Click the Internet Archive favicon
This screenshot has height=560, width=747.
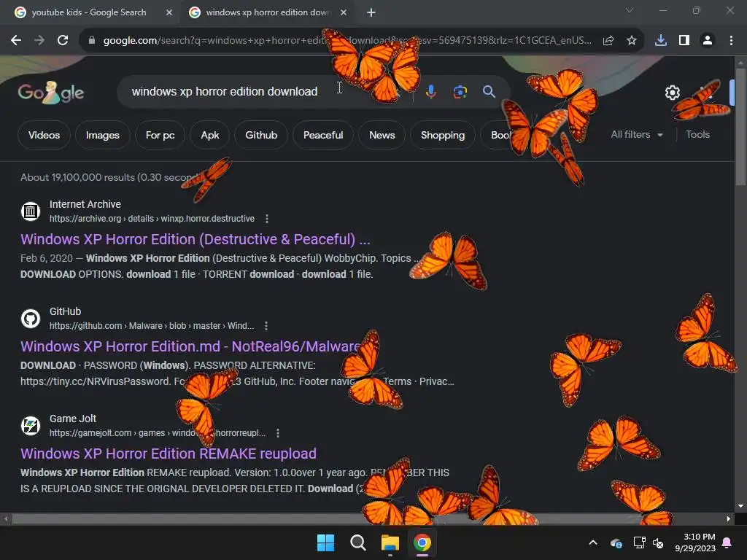tap(31, 211)
